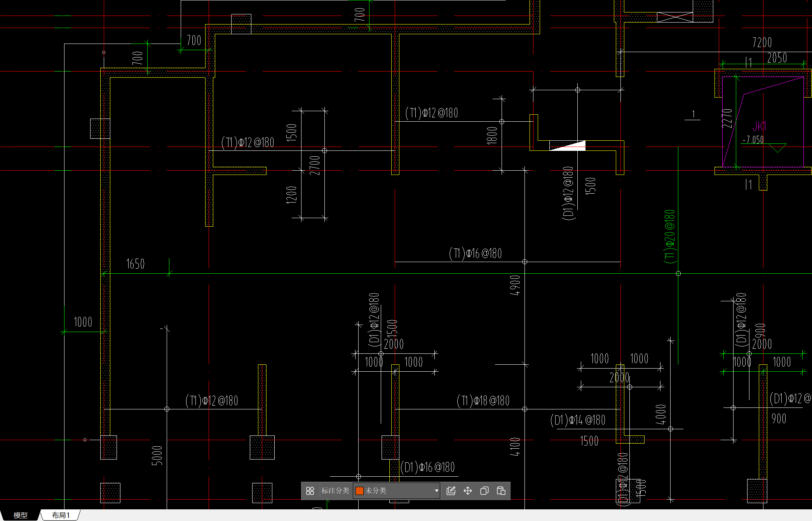This screenshot has height=521, width=812.
Task: Click the (T1)Φ16@180 rebar label
Action: pos(475,254)
